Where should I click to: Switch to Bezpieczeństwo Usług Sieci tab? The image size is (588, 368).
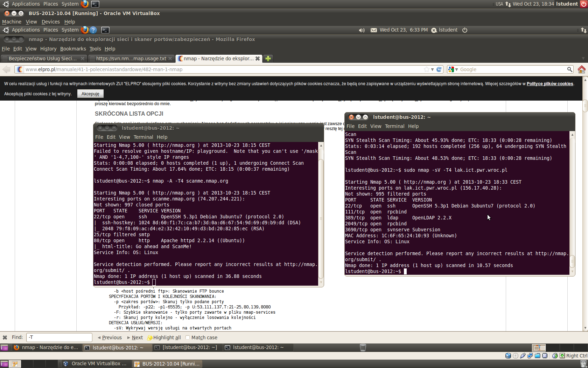42,59
